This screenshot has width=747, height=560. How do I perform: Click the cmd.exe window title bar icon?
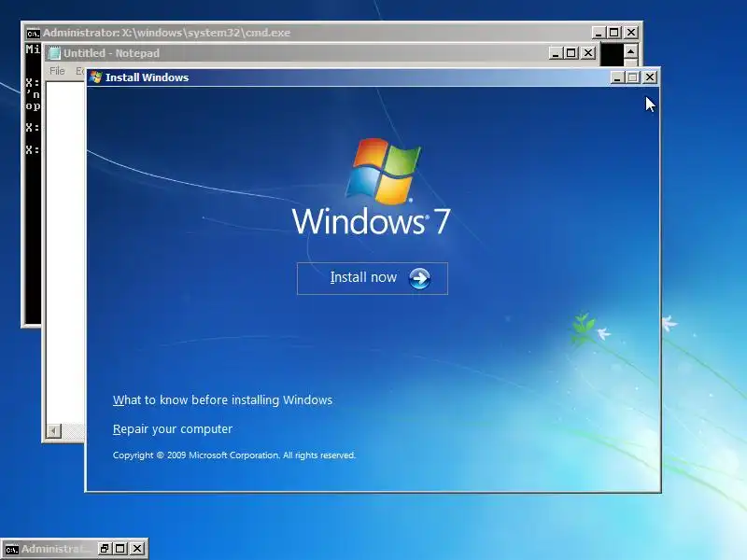tap(33, 33)
